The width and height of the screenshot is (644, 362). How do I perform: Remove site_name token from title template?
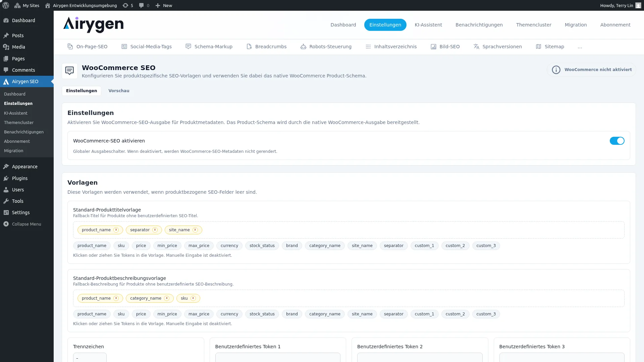(x=195, y=230)
